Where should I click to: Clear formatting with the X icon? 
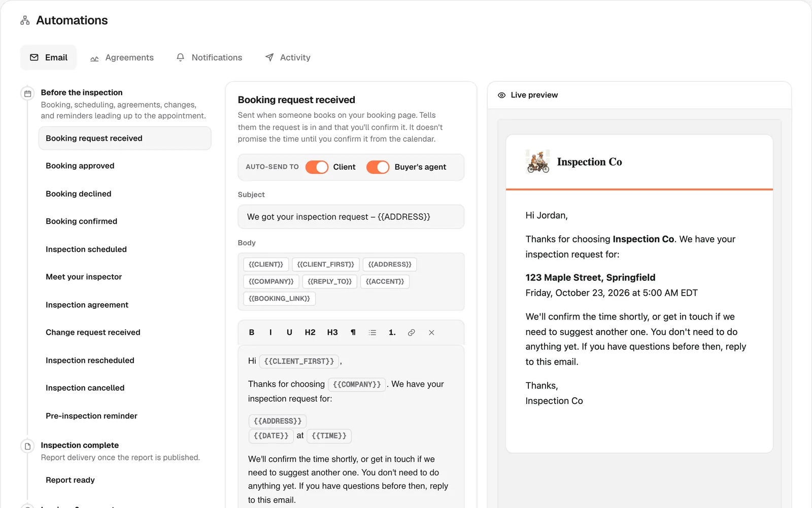point(431,332)
